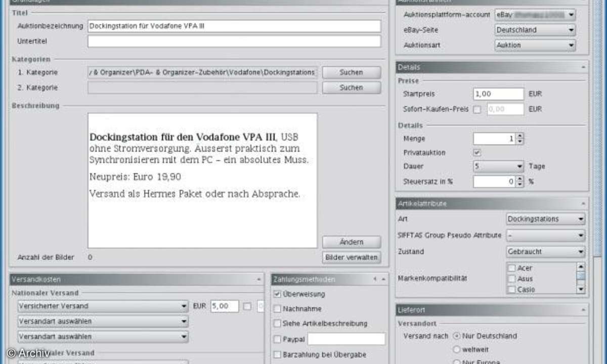This screenshot has height=364, width=607.
Task: Open the Zustand Gebraucht dropdown
Action: (x=546, y=251)
